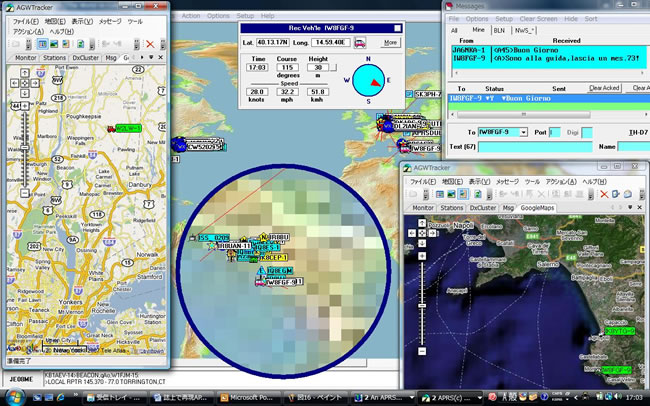This screenshot has height=406, width=650.
Task: Open tab list dropdown arrow in right AGWTracker
Action: (x=630, y=207)
